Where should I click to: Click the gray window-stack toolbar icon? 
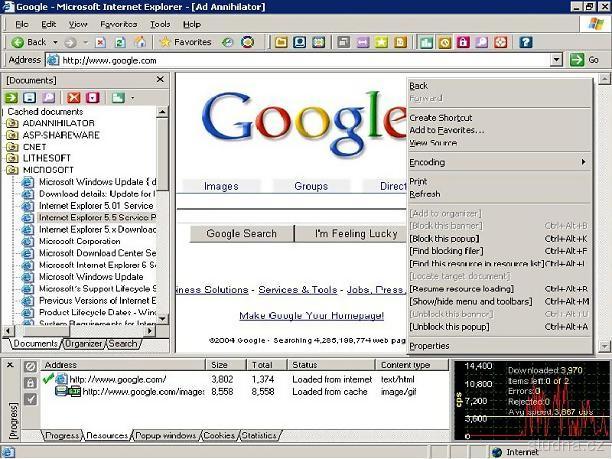pos(343,42)
